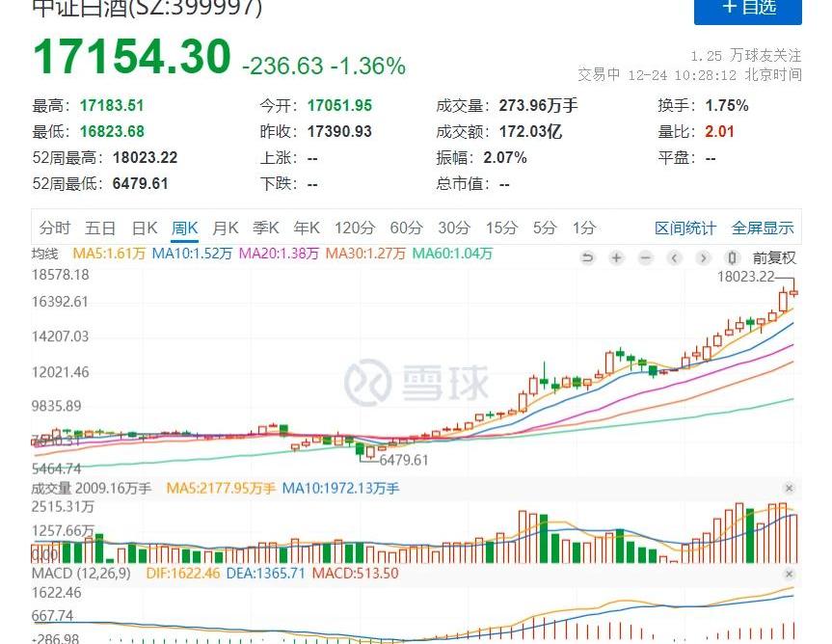Click the chart reset/undo arrow icon
The width and height of the screenshot is (832, 644).
(588, 257)
